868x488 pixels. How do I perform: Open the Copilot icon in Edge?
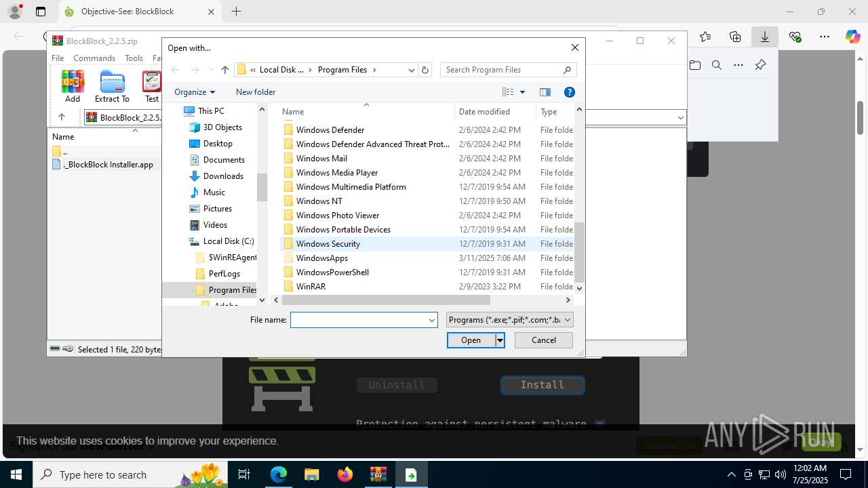[x=852, y=37]
